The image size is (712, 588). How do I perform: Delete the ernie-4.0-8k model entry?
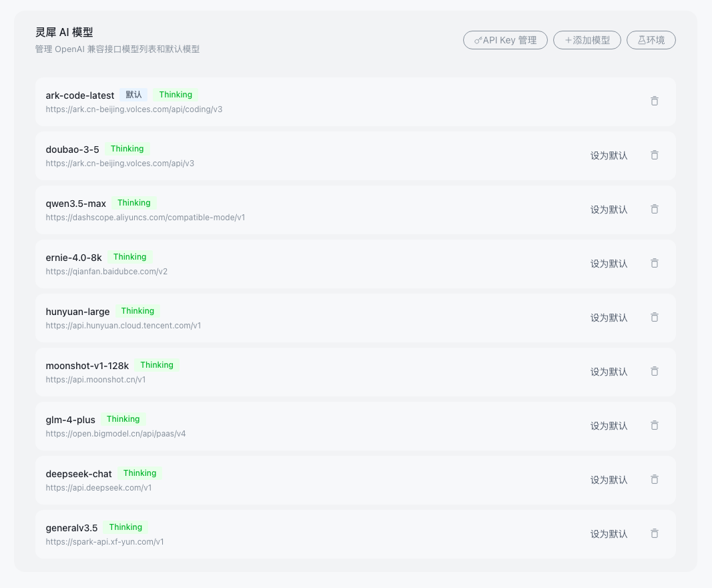(x=654, y=264)
